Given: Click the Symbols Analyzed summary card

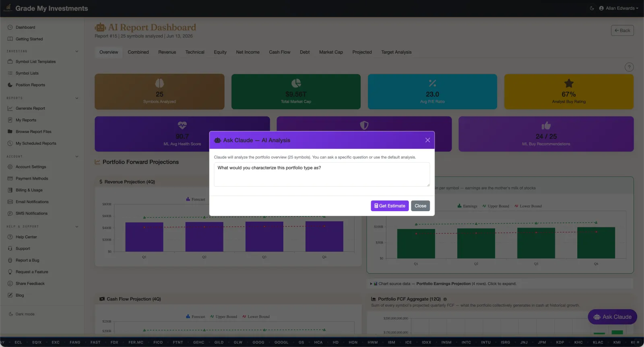Looking at the screenshot, I should [159, 91].
